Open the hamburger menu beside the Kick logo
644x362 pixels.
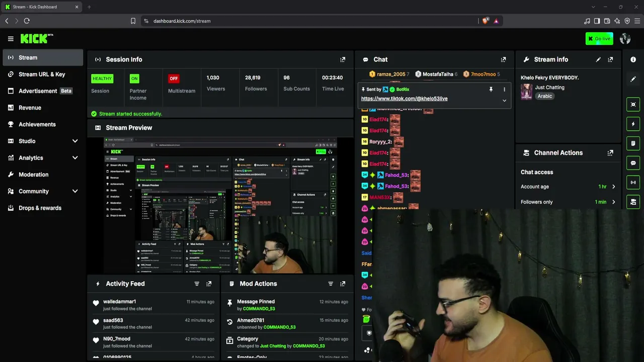11,39
